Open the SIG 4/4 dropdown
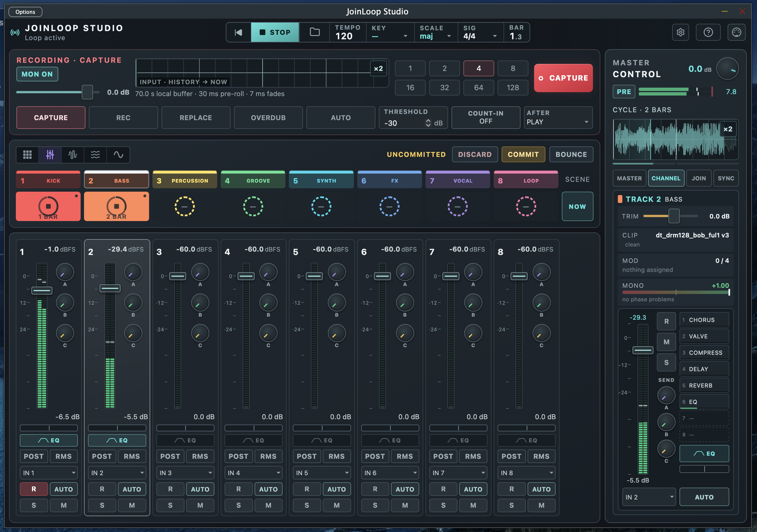This screenshot has height=532, width=757. pos(480,32)
